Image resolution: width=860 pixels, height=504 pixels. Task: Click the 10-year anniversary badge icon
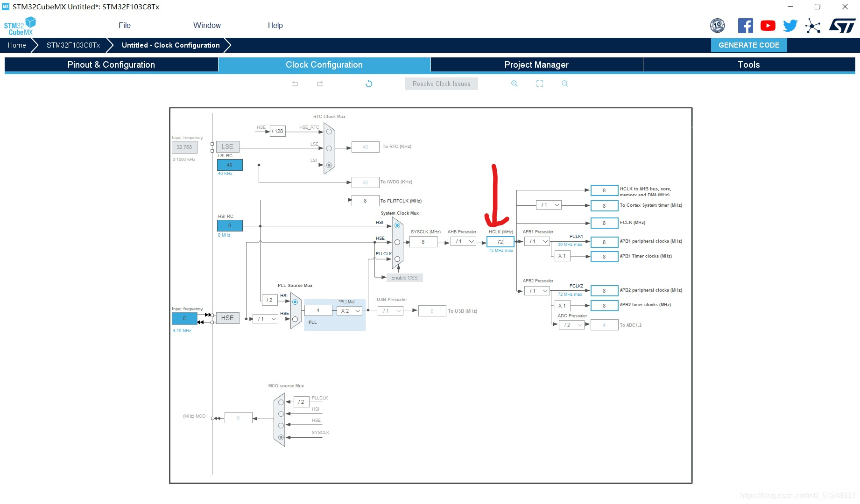click(x=718, y=25)
